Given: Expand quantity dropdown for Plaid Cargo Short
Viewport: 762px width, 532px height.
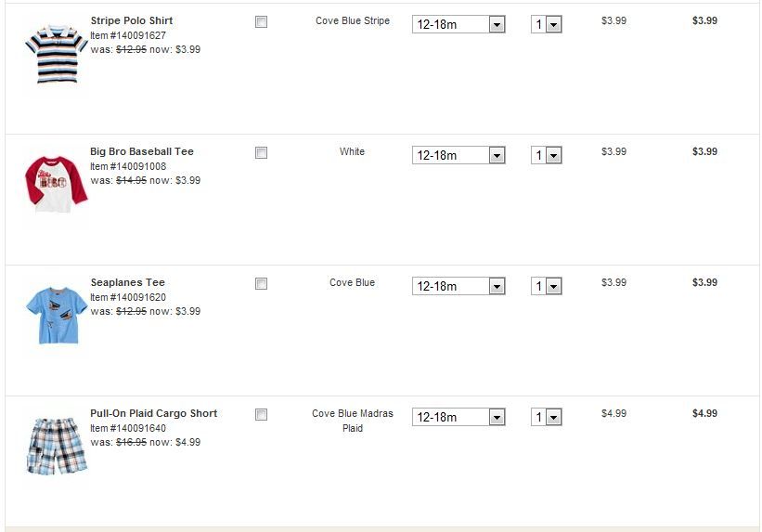Looking at the screenshot, I should pyautogui.click(x=547, y=418).
